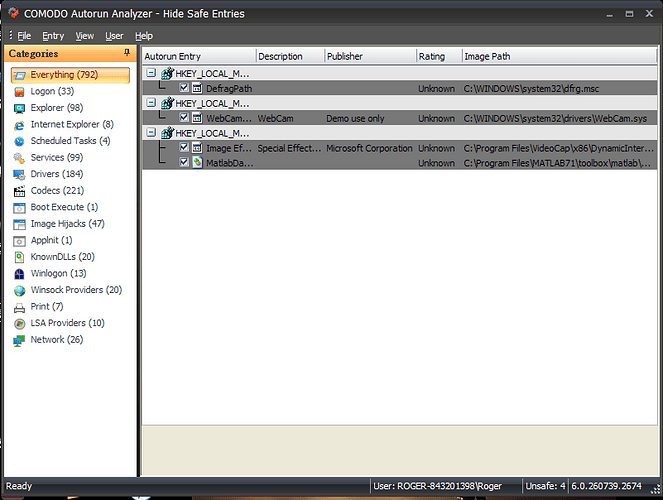Click the Scheduled Tasks category icon
The width and height of the screenshot is (663, 500).
pos(19,142)
